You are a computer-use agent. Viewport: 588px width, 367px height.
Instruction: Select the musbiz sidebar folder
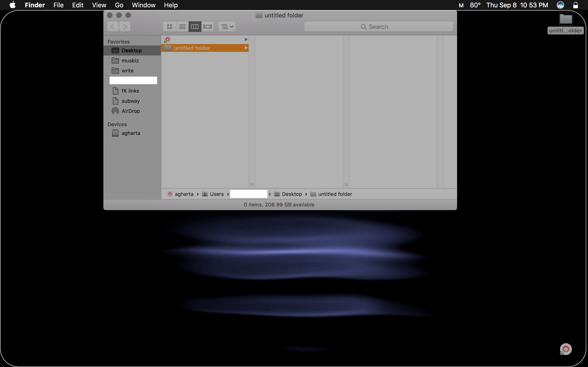[x=130, y=61]
